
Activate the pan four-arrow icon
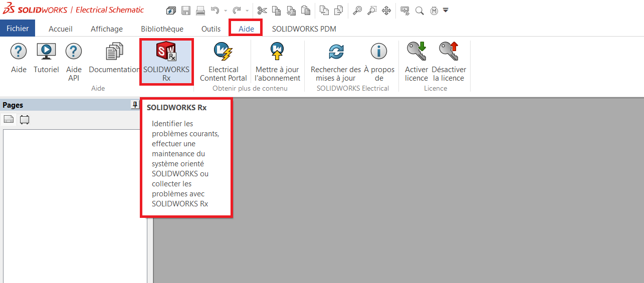click(x=386, y=10)
